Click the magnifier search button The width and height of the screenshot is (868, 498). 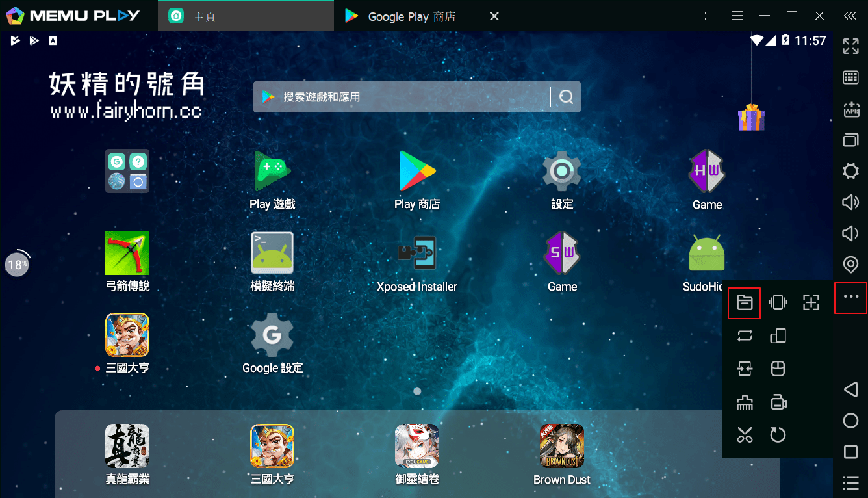pyautogui.click(x=566, y=97)
